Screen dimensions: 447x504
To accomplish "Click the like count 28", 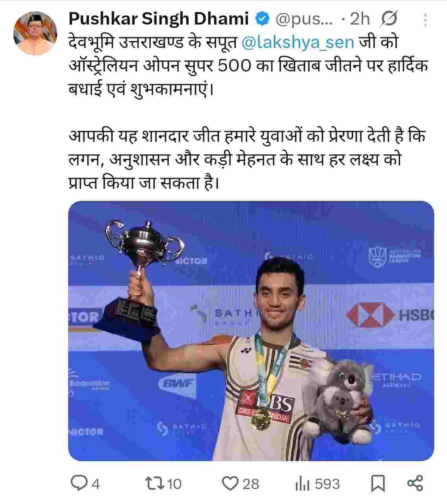I will click(x=250, y=484).
